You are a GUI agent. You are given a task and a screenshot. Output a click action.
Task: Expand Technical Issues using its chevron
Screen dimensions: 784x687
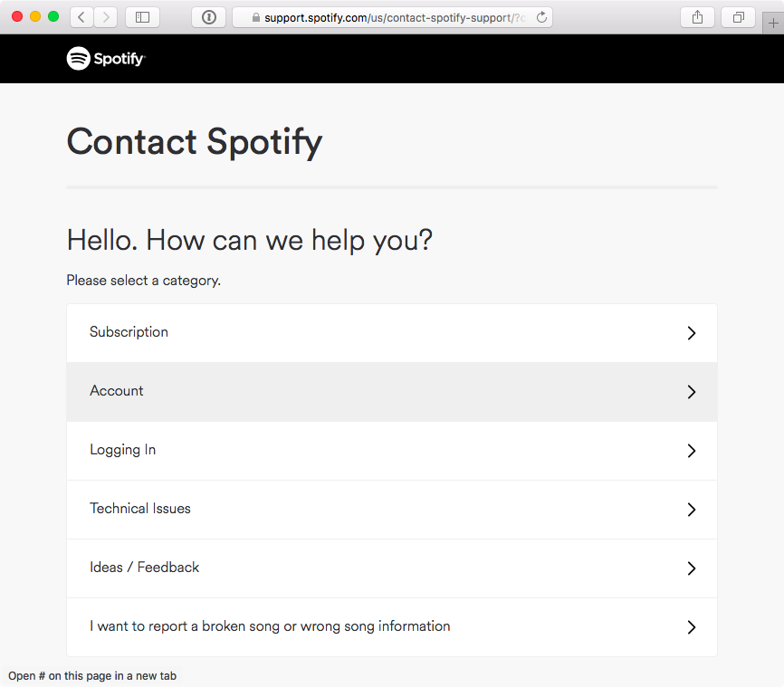tap(692, 510)
